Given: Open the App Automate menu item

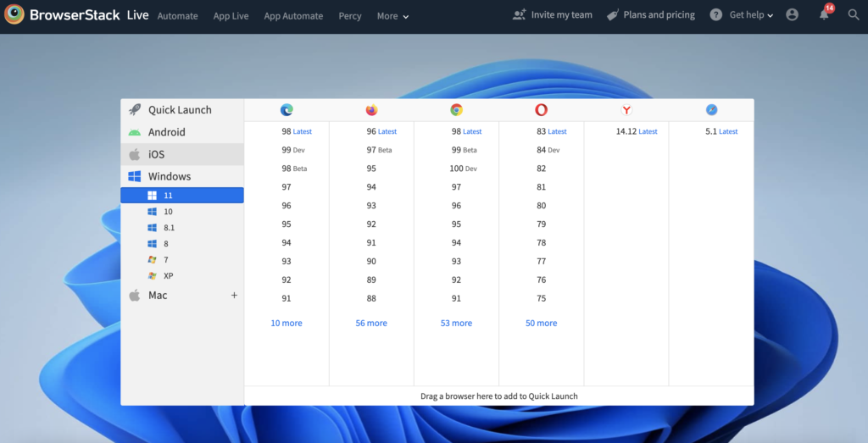Looking at the screenshot, I should tap(293, 16).
